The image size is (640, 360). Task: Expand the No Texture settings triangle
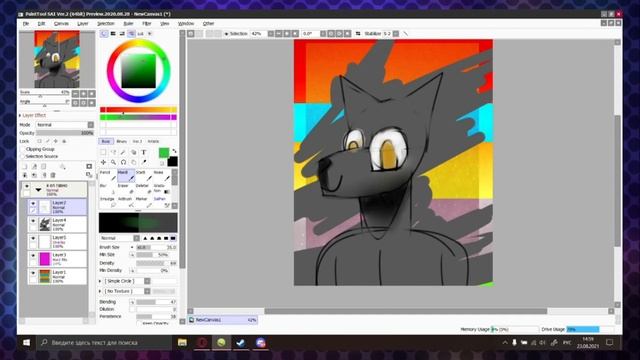(x=100, y=291)
